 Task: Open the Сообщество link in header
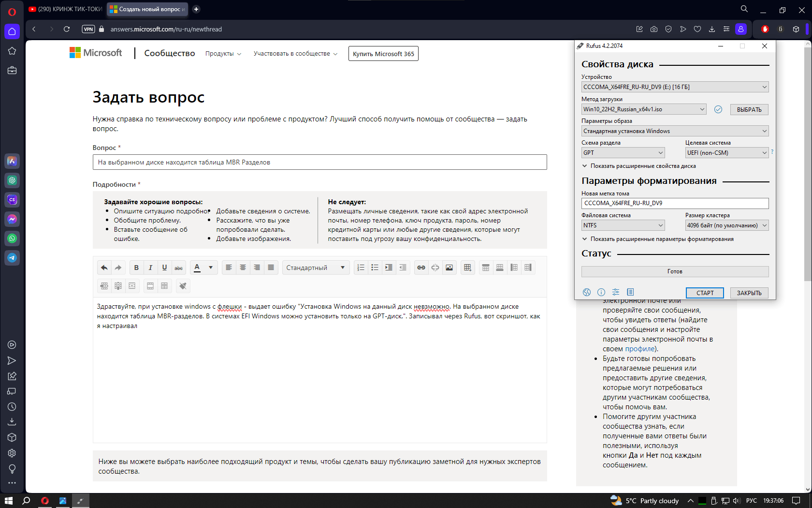(x=170, y=53)
